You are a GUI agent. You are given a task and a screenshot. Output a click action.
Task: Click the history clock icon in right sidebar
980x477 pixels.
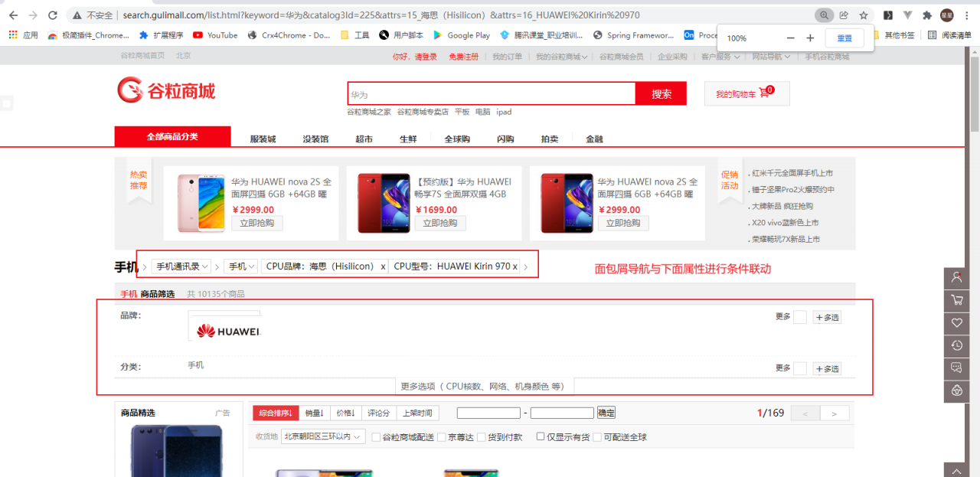[956, 345]
